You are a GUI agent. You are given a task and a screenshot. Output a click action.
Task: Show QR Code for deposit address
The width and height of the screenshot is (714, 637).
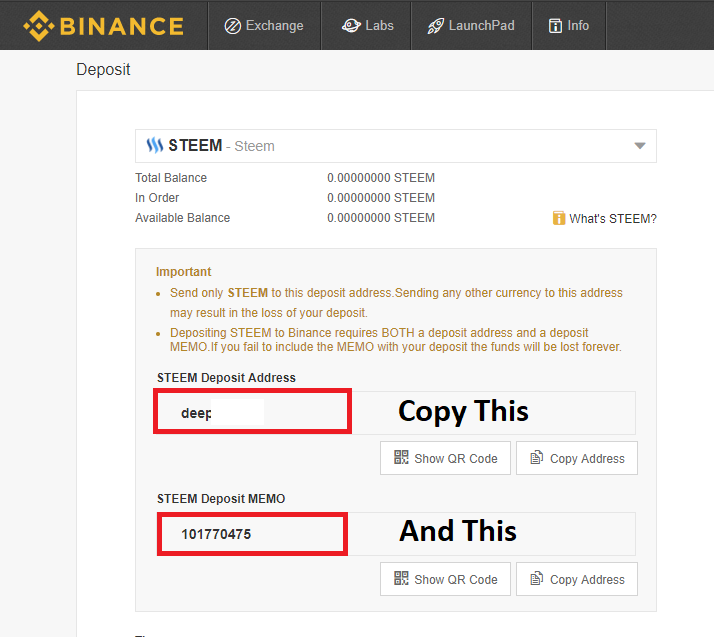445,458
